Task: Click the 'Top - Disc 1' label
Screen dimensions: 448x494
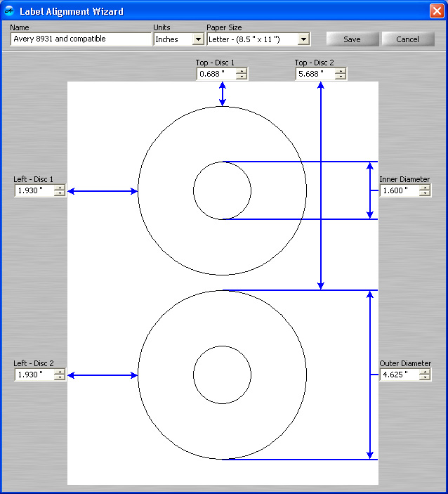Action: [215, 63]
